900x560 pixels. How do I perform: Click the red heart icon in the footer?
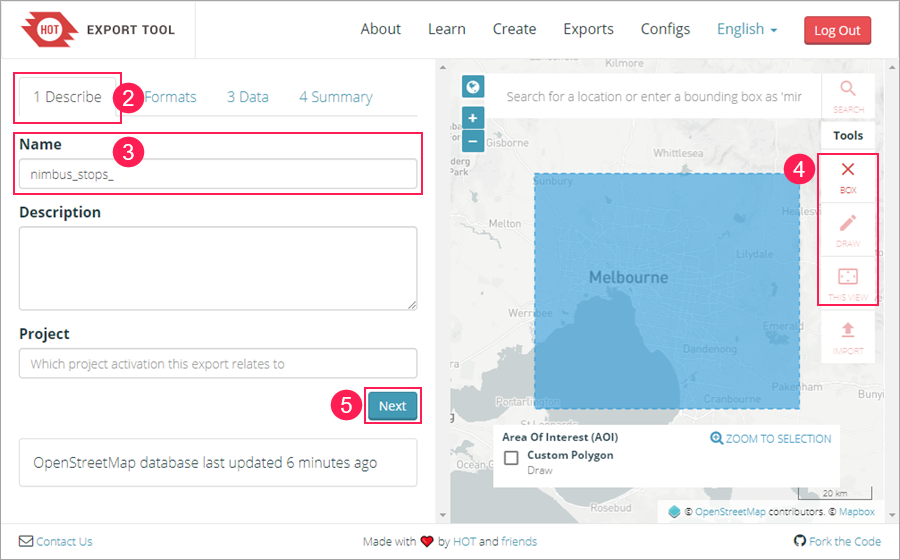pos(426,542)
